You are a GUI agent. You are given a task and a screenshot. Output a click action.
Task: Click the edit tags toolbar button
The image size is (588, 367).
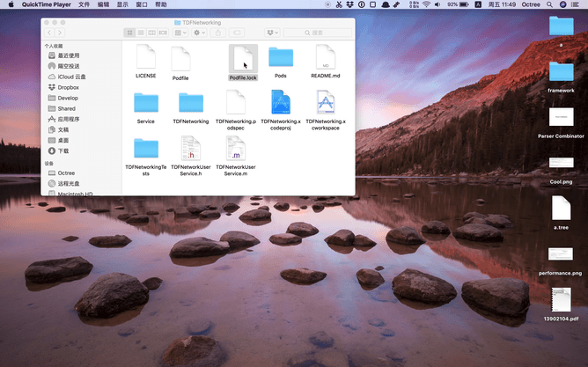237,33
